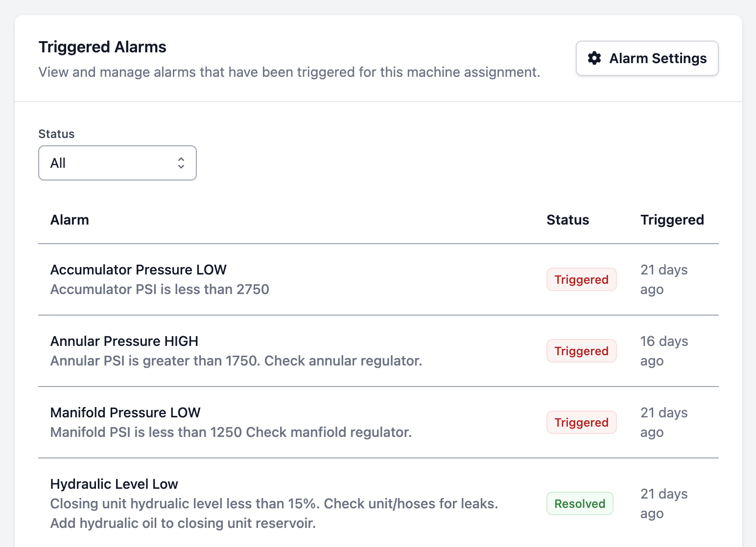Viewport: 756px width, 547px height.
Task: Click the Manifold regulator description text
Action: point(231,432)
